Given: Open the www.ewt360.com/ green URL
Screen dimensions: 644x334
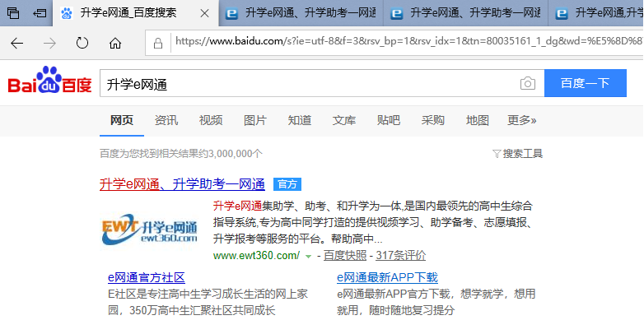Looking at the screenshot, I should pos(256,256).
